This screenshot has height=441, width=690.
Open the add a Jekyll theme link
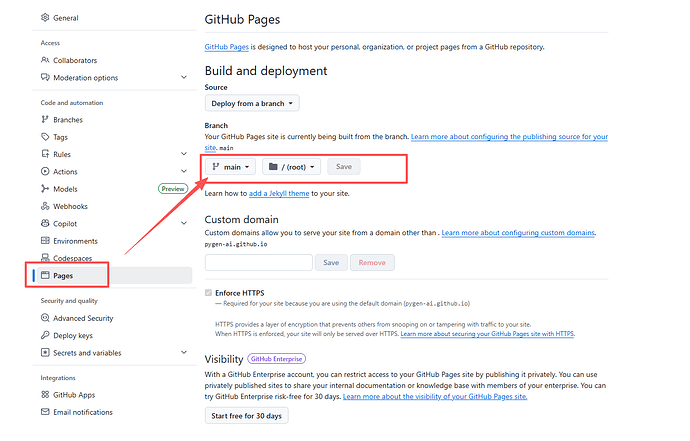point(279,193)
